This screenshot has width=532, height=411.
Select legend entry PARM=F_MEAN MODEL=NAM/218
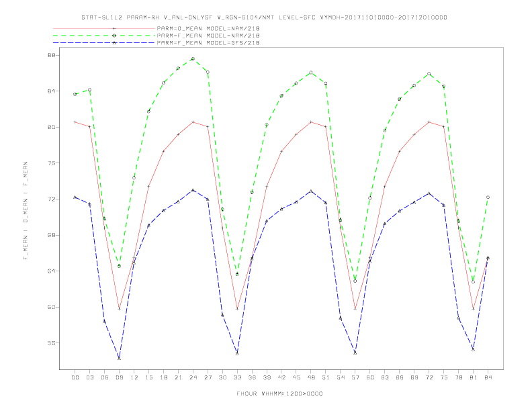(208, 36)
